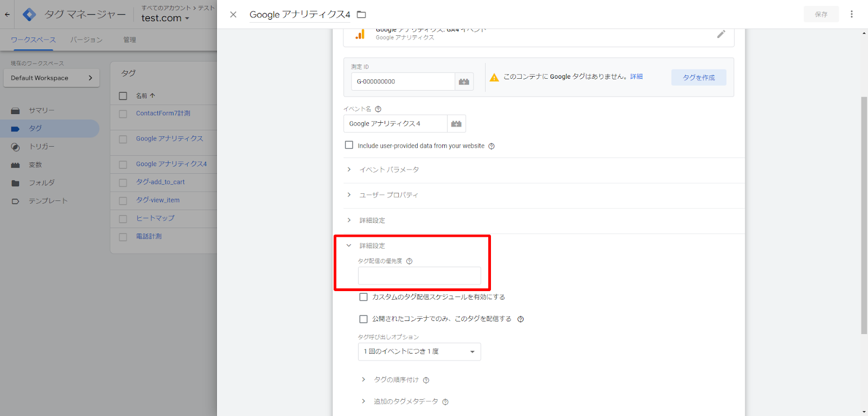Click help icon next to 追加のタグメタデータ
The image size is (868, 416).
pyautogui.click(x=445, y=402)
